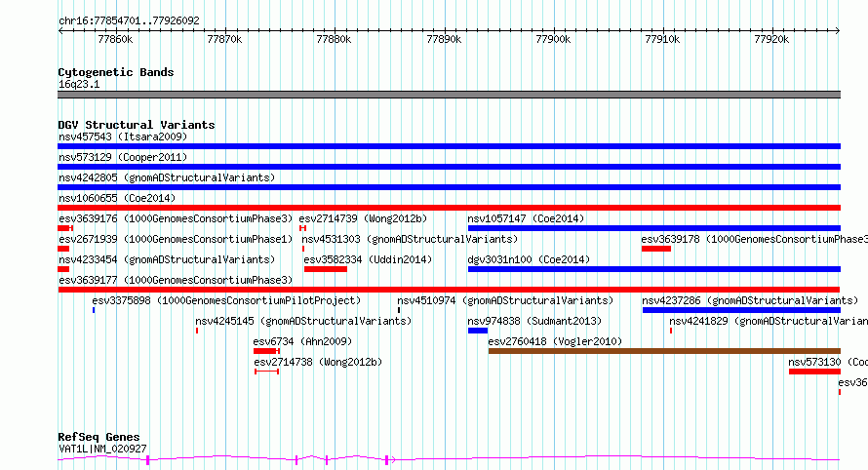Viewport: 868px width, 470px height.
Task: Click the DGV Structural Variants track heading
Action: click(x=137, y=125)
